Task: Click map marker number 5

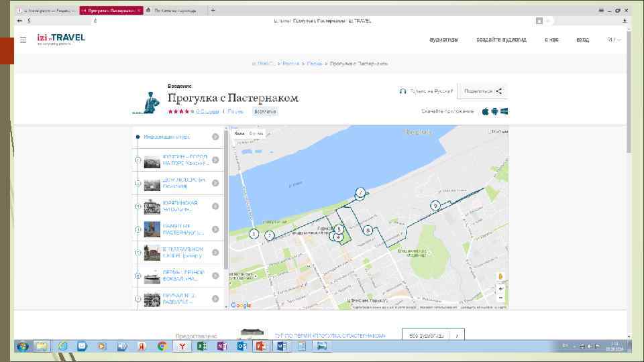Action: click(339, 229)
